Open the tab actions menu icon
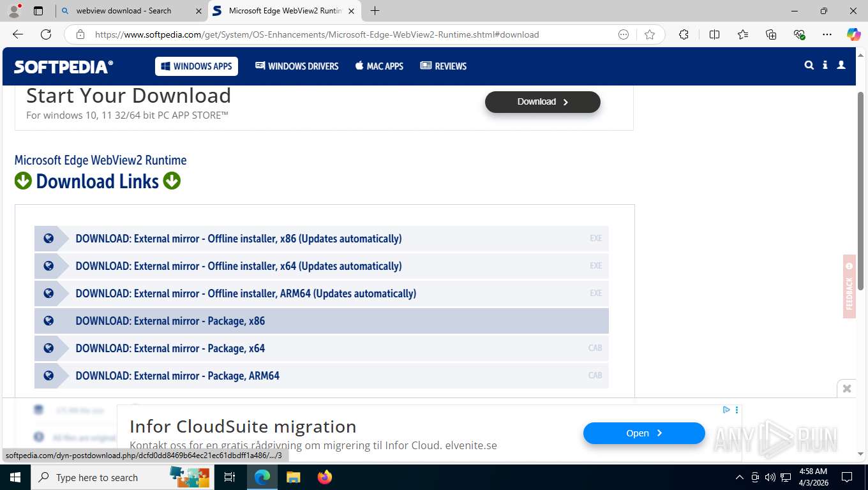The image size is (868, 490). point(38,11)
